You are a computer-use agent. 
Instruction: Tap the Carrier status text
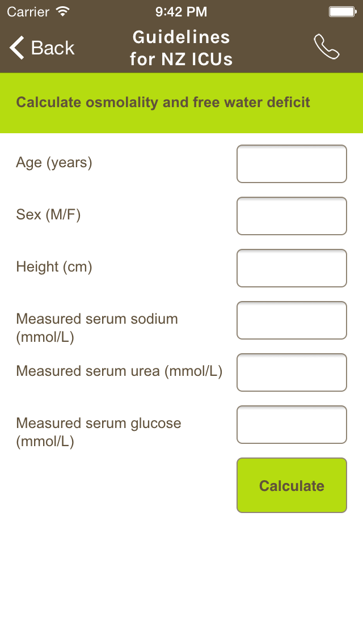[x=28, y=12]
